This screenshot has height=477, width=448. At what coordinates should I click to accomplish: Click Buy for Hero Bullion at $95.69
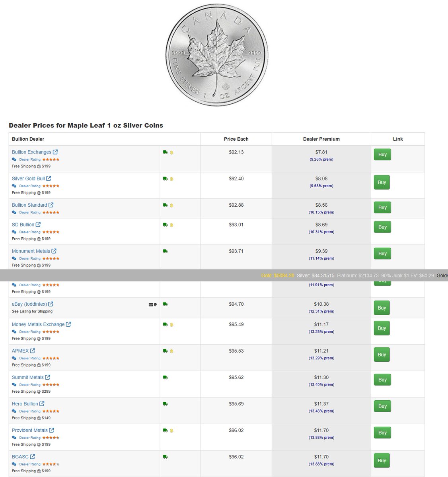[x=382, y=406]
